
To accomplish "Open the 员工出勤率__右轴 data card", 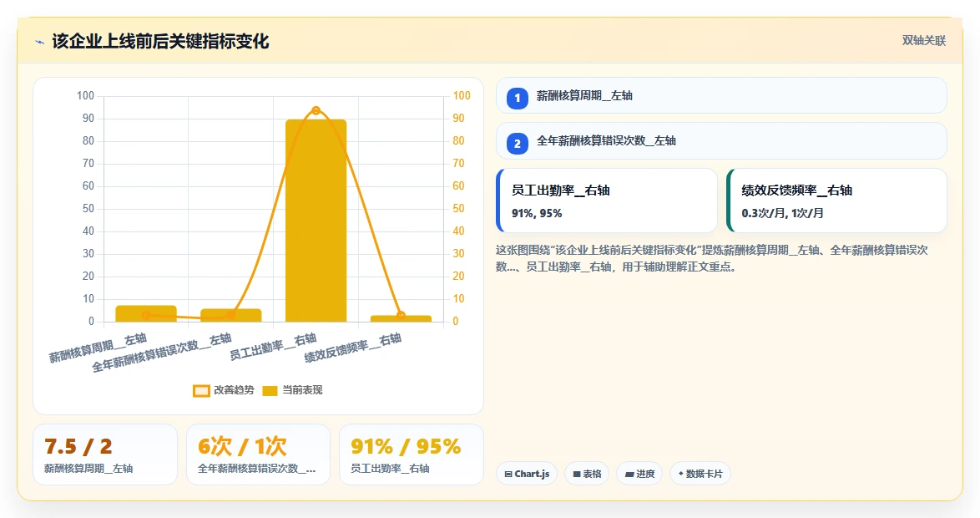I will tap(607, 201).
